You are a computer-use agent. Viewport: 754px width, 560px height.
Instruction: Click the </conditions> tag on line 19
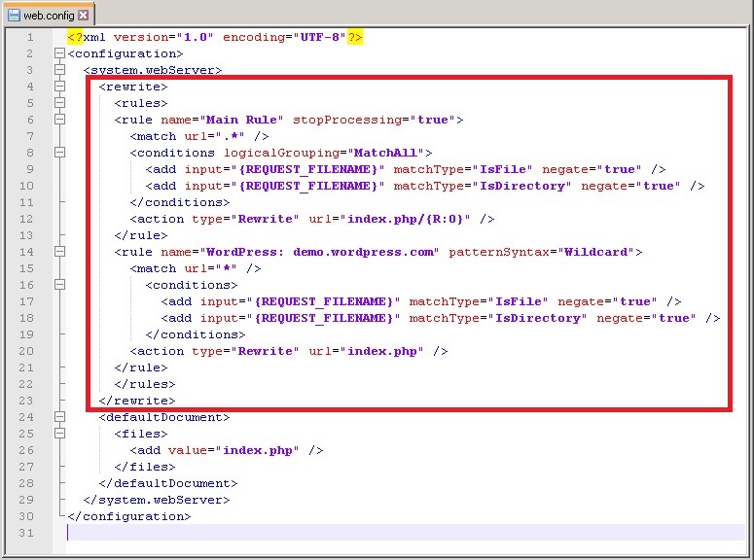(x=196, y=334)
